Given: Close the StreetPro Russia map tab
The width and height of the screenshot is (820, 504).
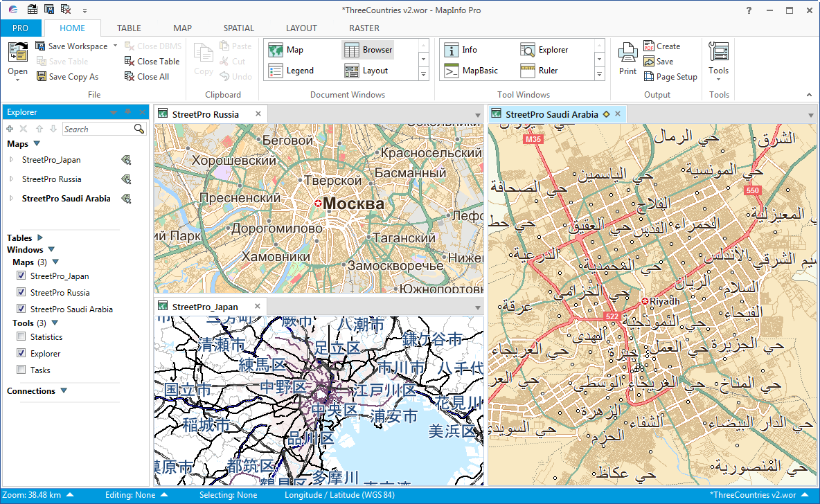Looking at the screenshot, I should point(258,114).
